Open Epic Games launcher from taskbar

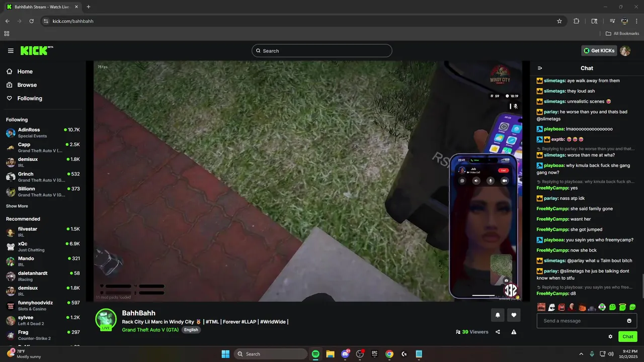[x=374, y=354]
